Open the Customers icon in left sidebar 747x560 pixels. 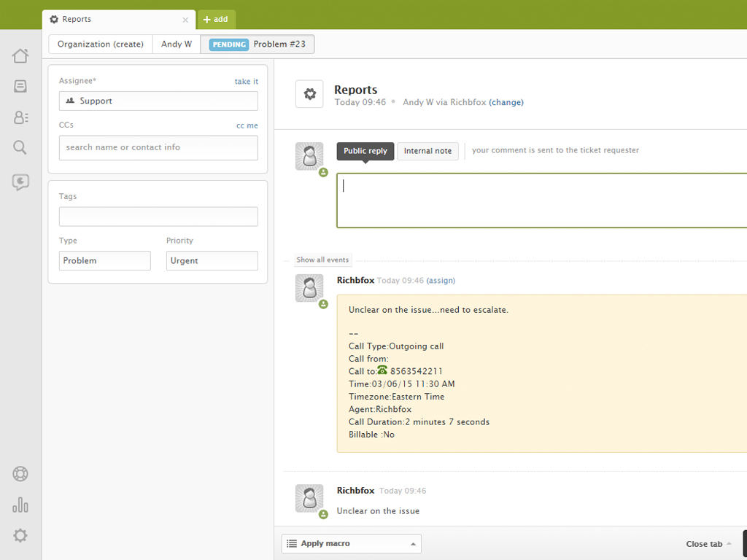pyautogui.click(x=20, y=117)
